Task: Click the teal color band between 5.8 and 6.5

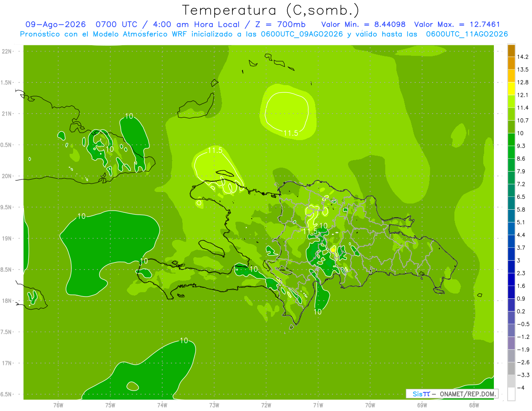Action: (512, 203)
